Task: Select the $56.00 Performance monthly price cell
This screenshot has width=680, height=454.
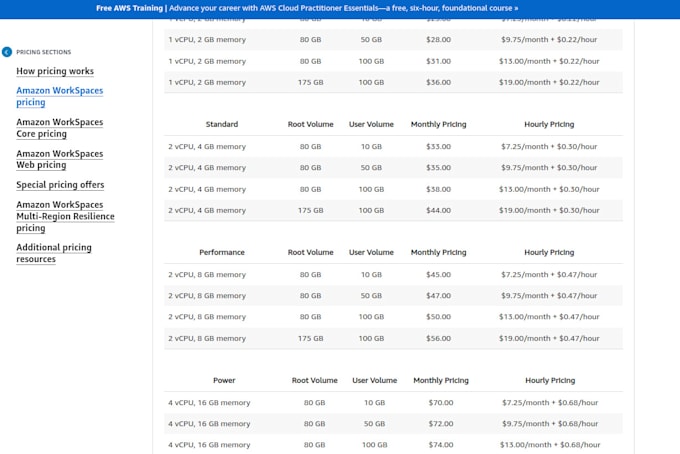Action: click(x=438, y=338)
